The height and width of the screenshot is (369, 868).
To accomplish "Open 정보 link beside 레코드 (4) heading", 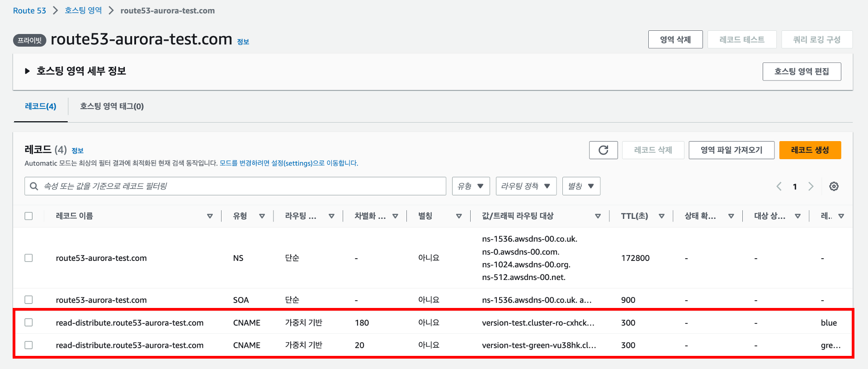I will coord(77,151).
